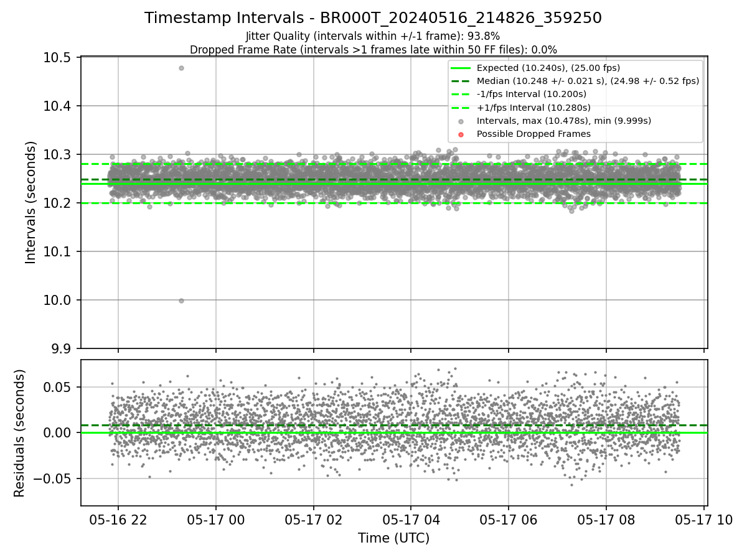Click the 05-17 02 time tick label
Viewport: 747px width, 560px height.
[313, 520]
